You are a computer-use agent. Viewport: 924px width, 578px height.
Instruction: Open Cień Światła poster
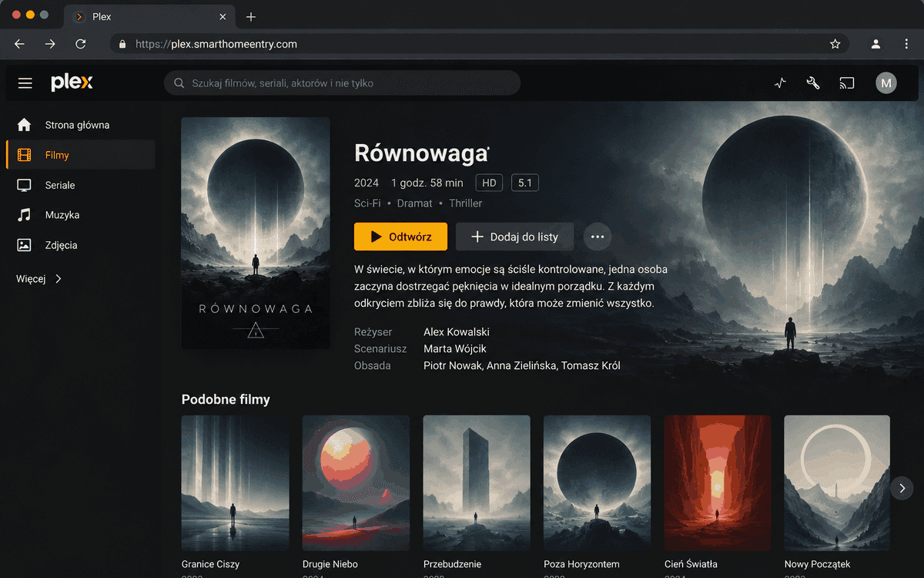coord(718,482)
